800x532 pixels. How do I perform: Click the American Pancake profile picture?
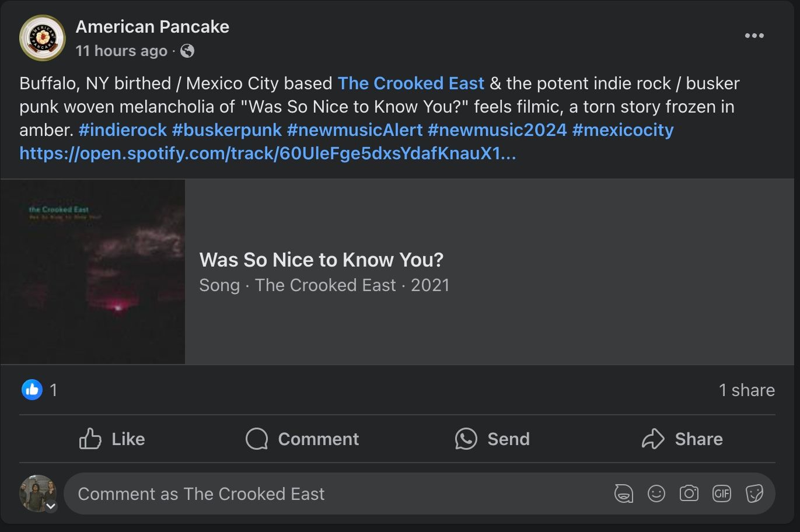click(x=43, y=38)
